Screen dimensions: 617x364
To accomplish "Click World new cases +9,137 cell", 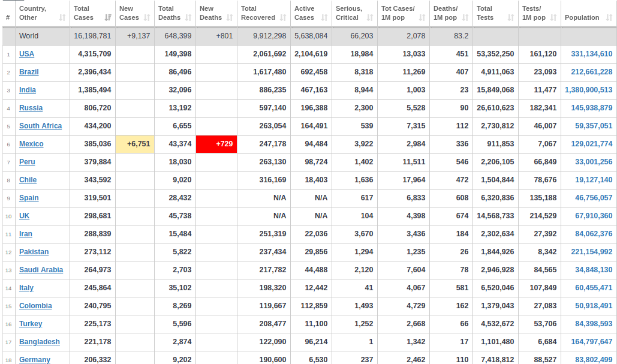I will coord(135,36).
